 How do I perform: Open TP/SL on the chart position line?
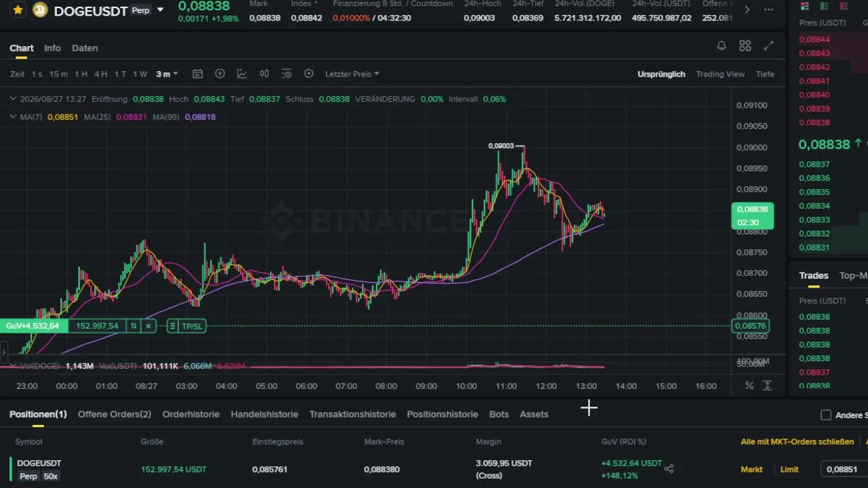193,326
